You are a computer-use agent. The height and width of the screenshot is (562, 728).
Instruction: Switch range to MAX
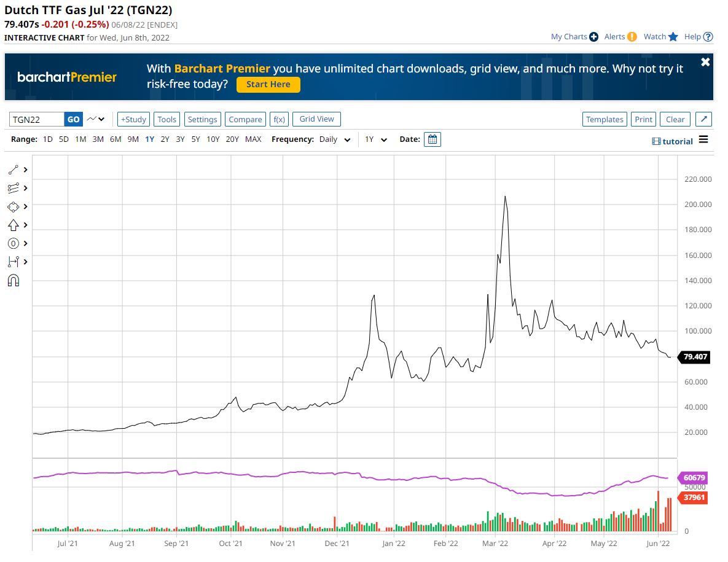coord(253,139)
